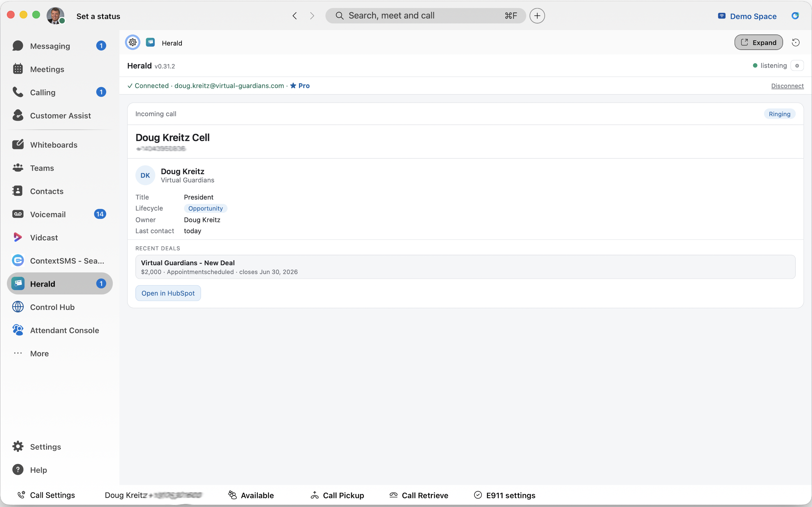Viewport: 812px width, 507px height.
Task: Click Doug Kreitz line in footer
Action: point(153,495)
